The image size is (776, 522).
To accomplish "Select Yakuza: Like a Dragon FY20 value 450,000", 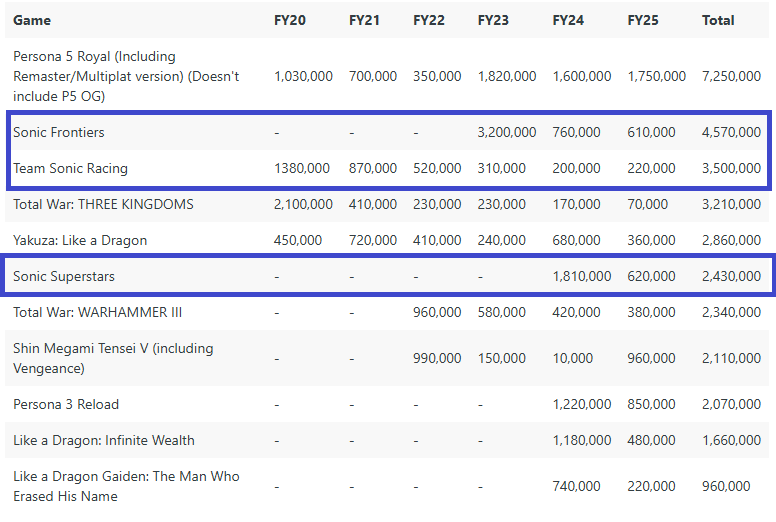I will pyautogui.click(x=298, y=240).
